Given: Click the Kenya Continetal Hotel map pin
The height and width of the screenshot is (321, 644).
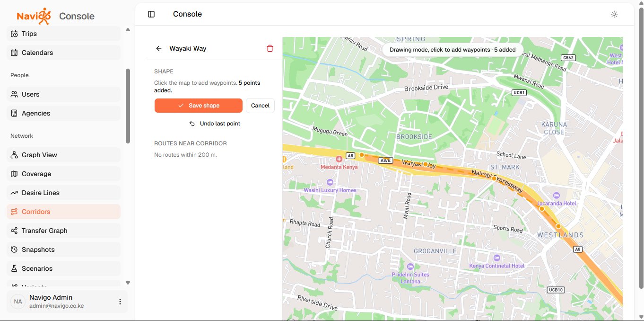Looking at the screenshot, I should (496, 258).
